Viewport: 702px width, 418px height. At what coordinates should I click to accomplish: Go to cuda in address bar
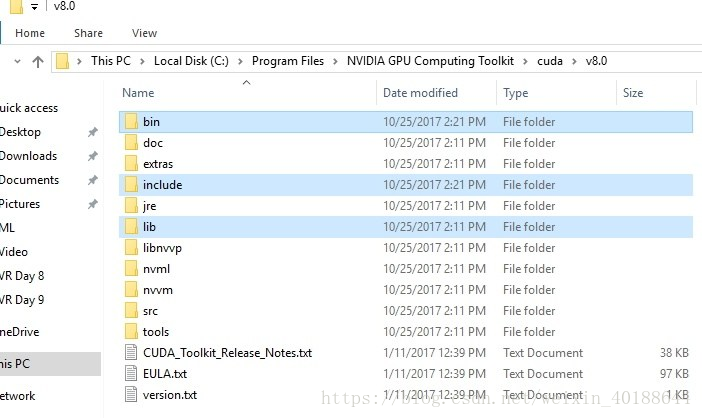550,61
